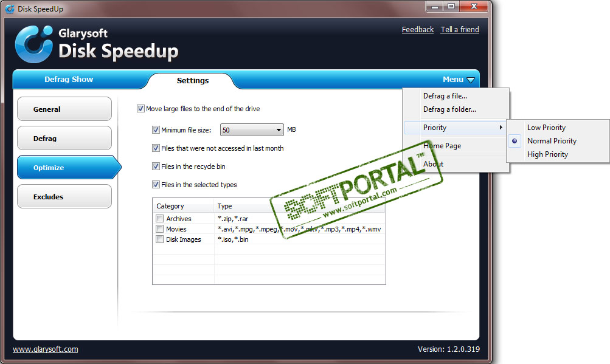Screen dimensions: 610x364
Task: Minimize the Disk SpeedUp window
Action: pos(435,6)
